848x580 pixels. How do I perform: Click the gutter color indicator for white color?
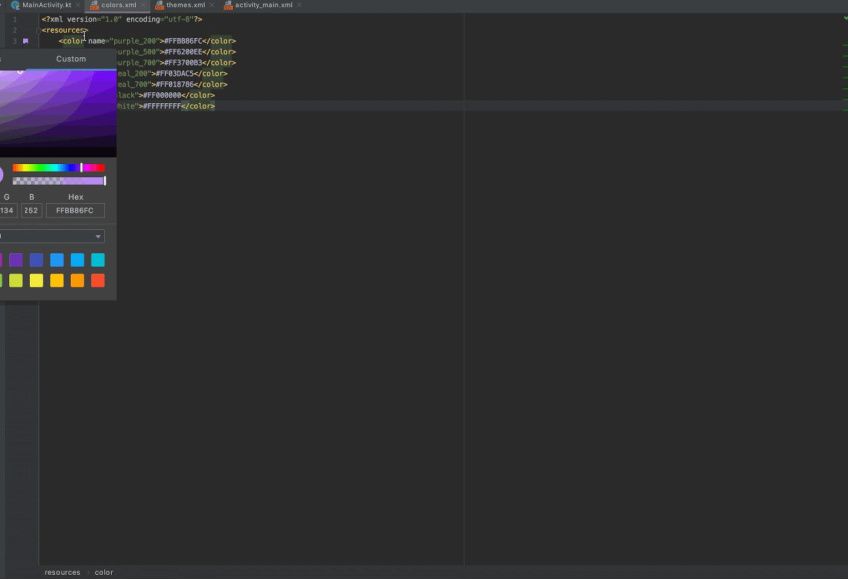[x=27, y=104]
